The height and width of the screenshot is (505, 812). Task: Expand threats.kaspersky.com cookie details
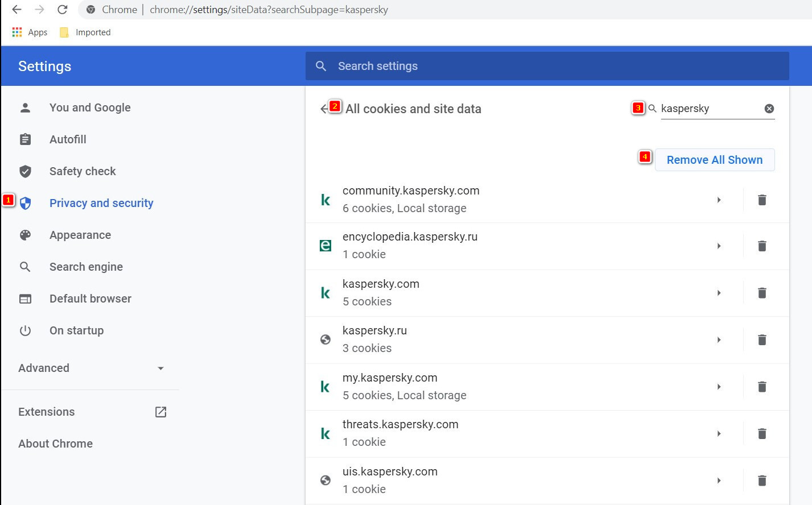click(719, 434)
